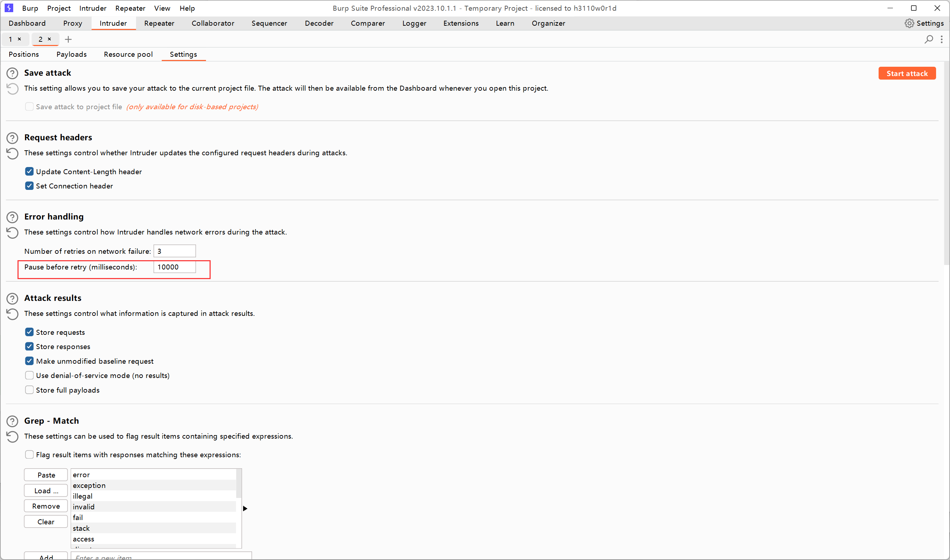Open help for Attack results section
This screenshot has width=950, height=560.
12,299
